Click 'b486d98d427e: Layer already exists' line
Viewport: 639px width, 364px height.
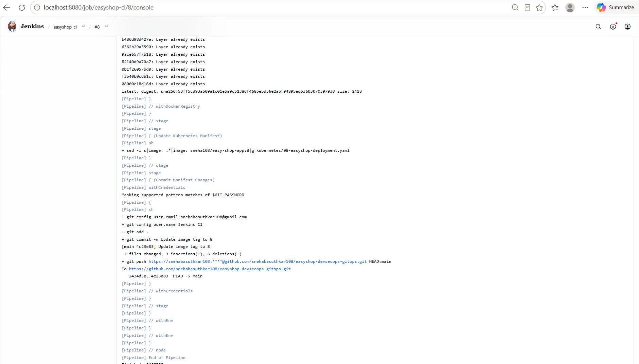pyautogui.click(x=163, y=39)
